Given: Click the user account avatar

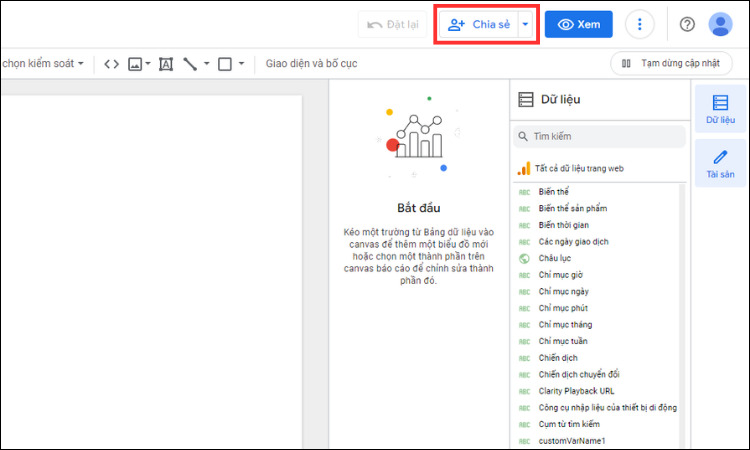Looking at the screenshot, I should point(720,24).
